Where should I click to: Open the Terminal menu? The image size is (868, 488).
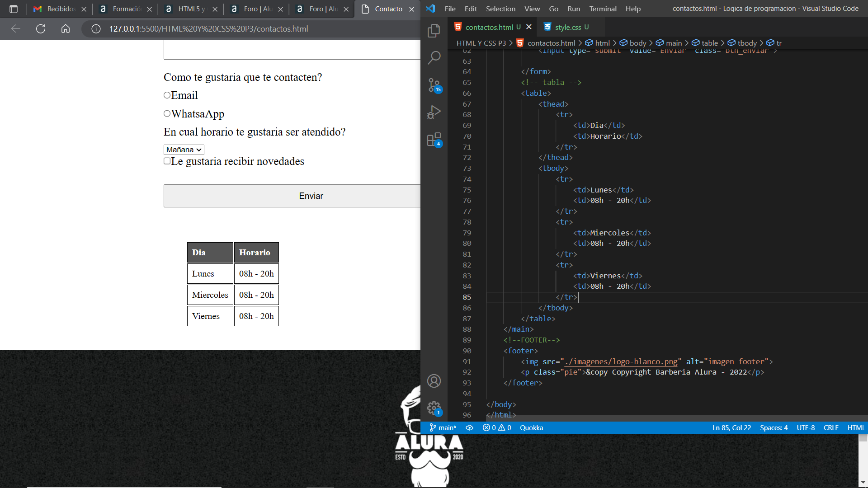pos(603,9)
